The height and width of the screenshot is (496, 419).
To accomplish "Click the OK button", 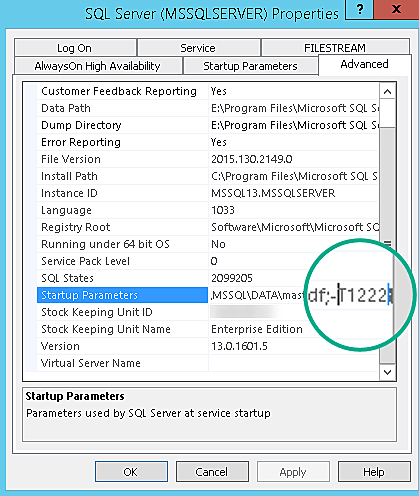I will (131, 472).
